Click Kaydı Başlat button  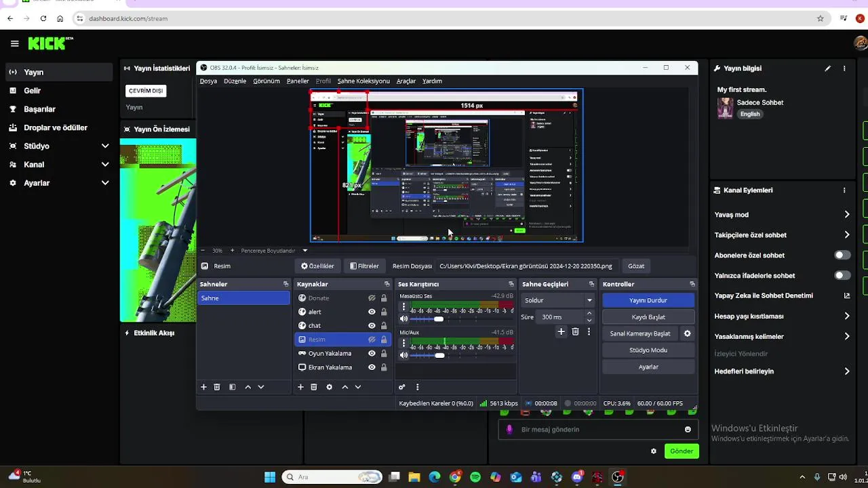pos(648,317)
